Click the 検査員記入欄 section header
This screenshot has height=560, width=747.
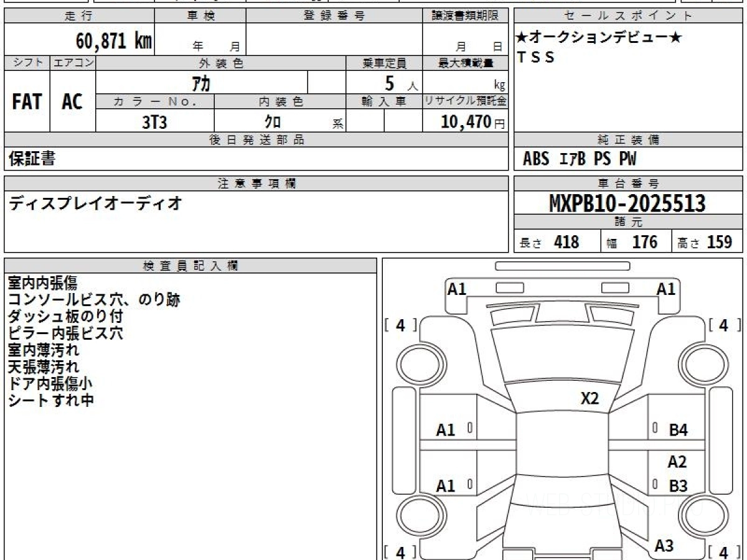click(190, 266)
